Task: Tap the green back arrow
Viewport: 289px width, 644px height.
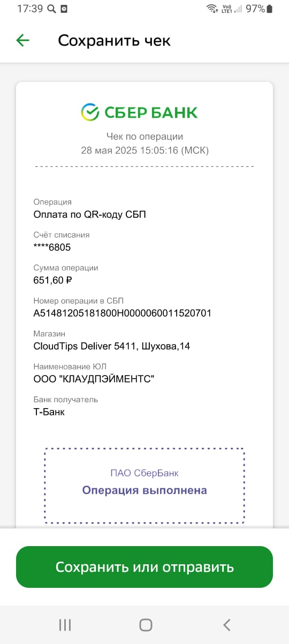Action: (x=22, y=40)
